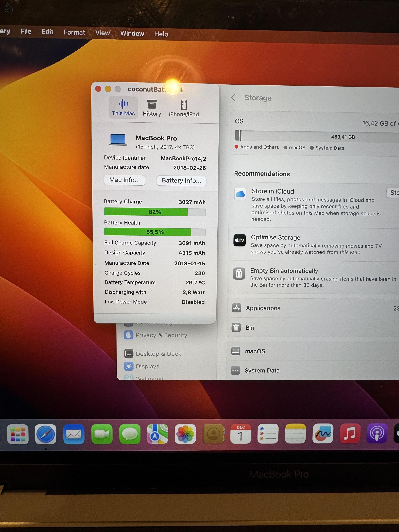Click the Charge Cycles value 230
The image size is (399, 532).
tap(200, 273)
